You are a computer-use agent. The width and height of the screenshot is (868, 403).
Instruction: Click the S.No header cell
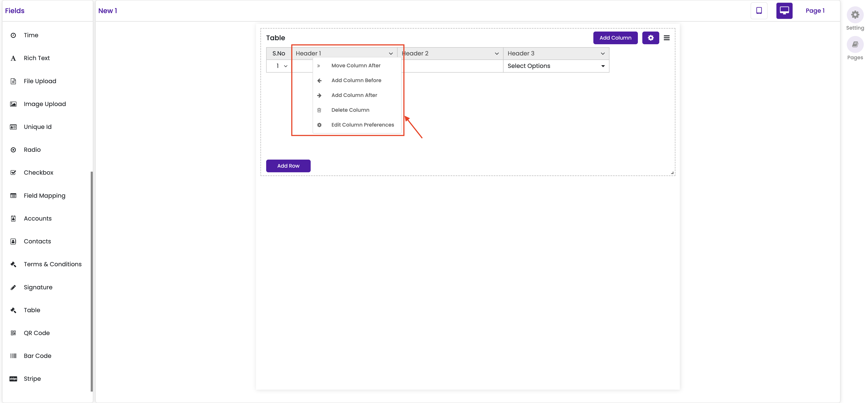point(279,54)
